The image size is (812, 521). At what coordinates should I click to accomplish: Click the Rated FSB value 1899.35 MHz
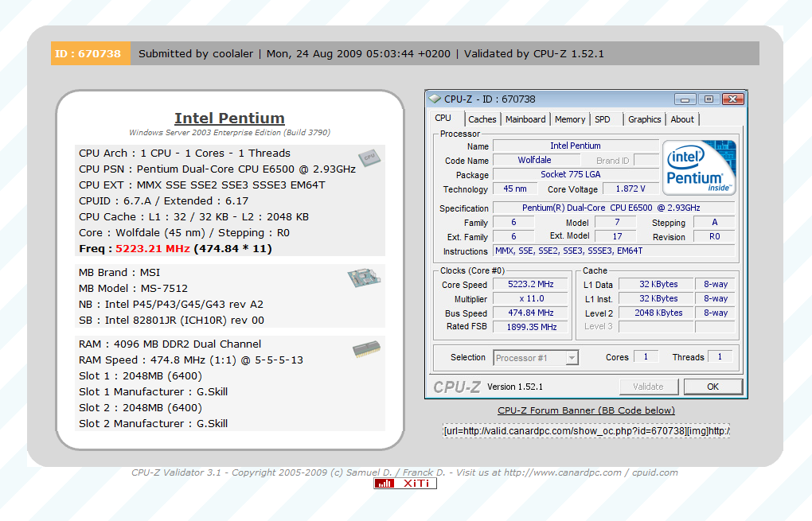coord(531,327)
